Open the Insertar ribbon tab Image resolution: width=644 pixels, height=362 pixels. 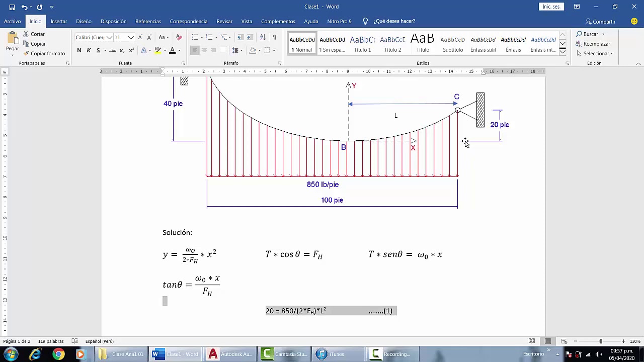[59, 21]
